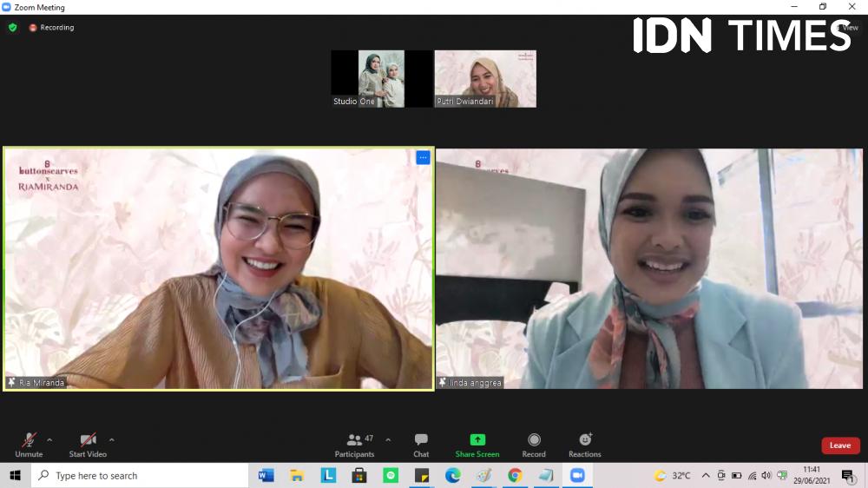Open the blue three-dot menu on Ria Miranda's video
This screenshot has height=488, width=868.
point(423,158)
